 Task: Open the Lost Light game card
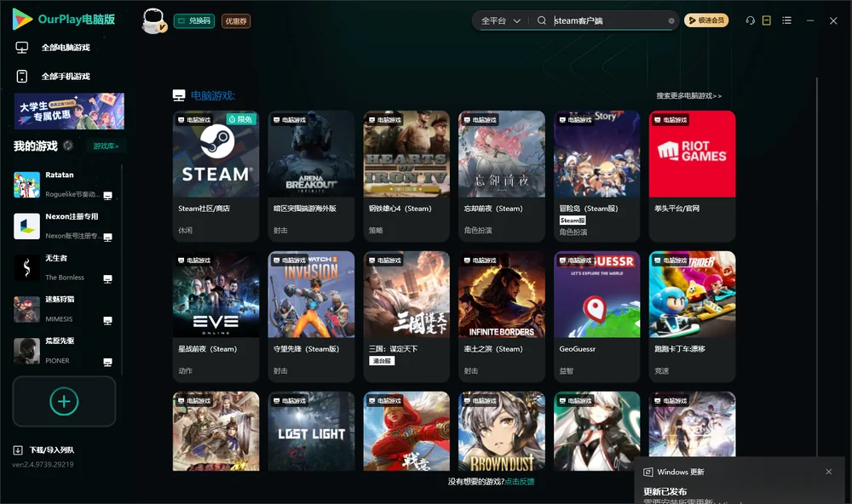[311, 432]
